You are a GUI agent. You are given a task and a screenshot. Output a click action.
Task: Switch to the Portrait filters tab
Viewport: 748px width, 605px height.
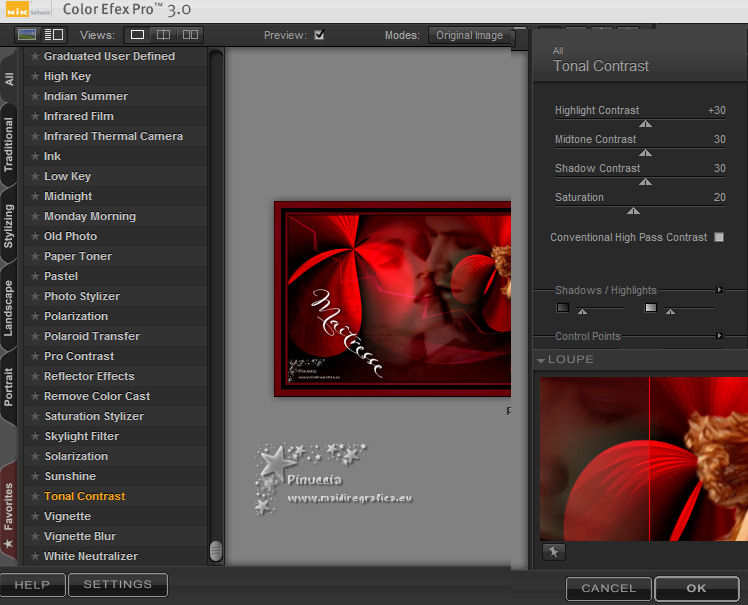(9, 387)
